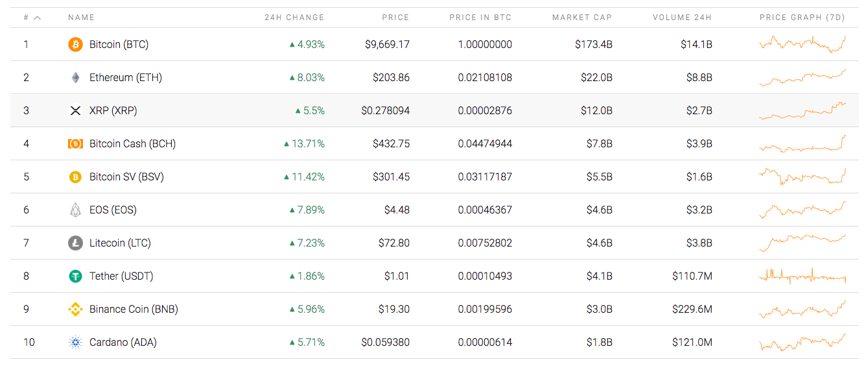Click Ethereum's price $203.86
Image resolution: width=868 pixels, height=366 pixels.
(x=391, y=77)
